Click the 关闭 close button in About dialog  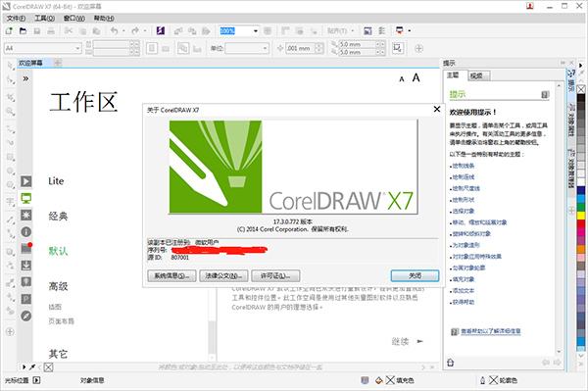(415, 276)
